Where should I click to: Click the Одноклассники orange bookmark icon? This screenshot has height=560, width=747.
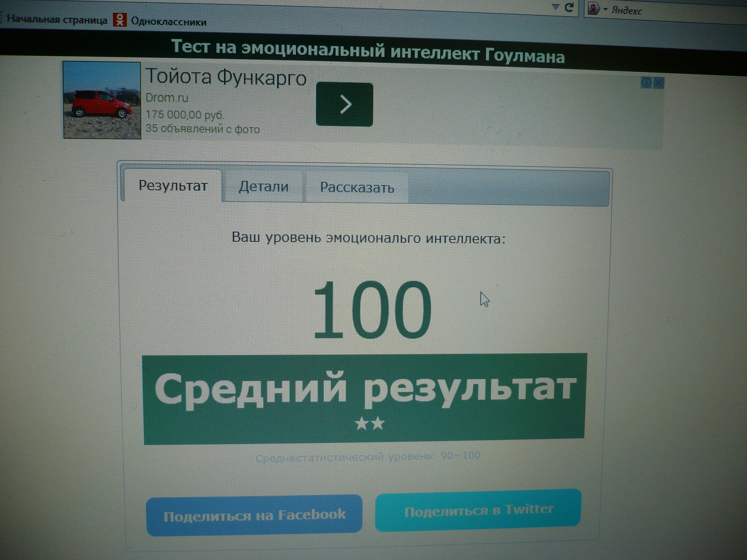[119, 20]
